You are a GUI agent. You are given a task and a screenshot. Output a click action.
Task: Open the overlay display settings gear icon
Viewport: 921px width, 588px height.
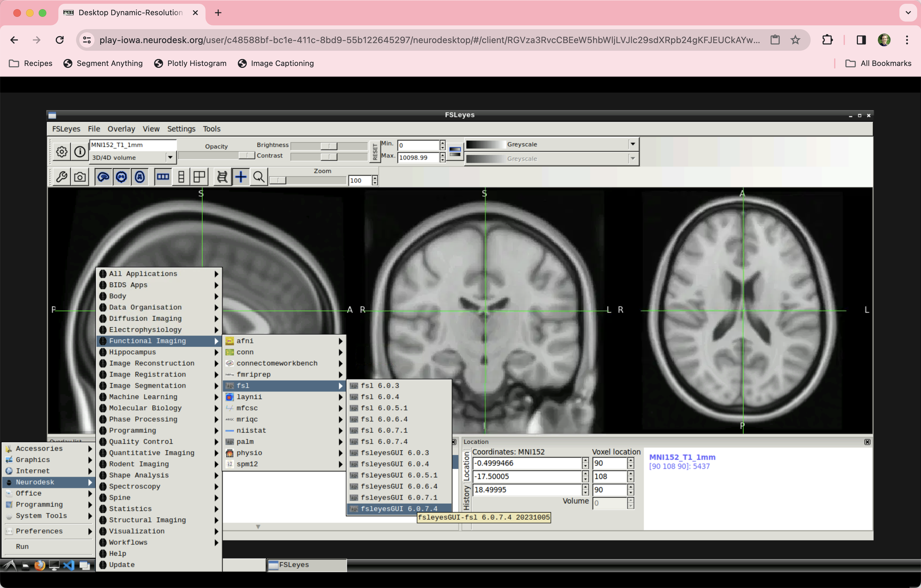click(x=62, y=151)
